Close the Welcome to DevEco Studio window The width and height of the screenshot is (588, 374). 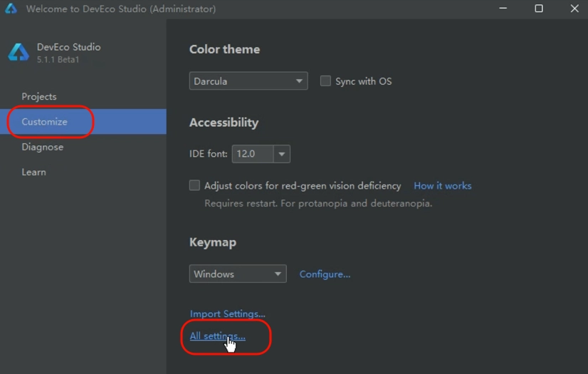tap(574, 9)
